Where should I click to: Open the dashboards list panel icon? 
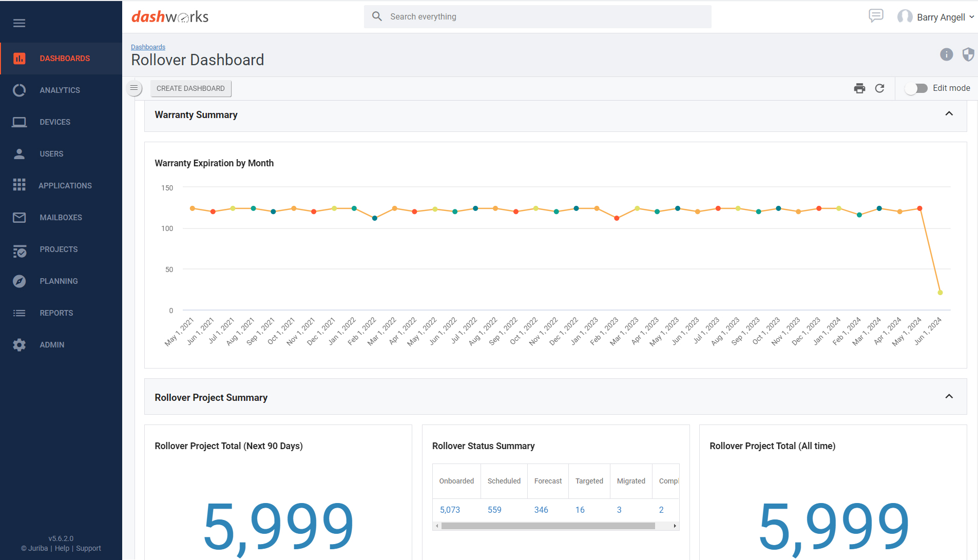[134, 88]
